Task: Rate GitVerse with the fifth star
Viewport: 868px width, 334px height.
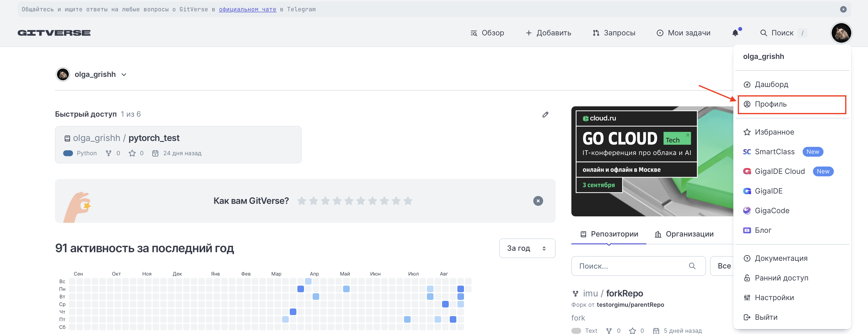Action: [349, 201]
